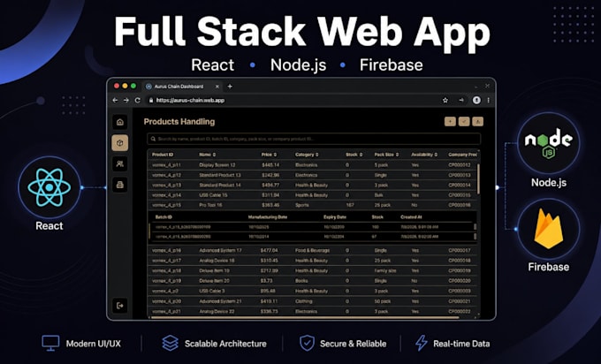Add a product with the plus button
This screenshot has height=364, width=601.
pos(450,122)
